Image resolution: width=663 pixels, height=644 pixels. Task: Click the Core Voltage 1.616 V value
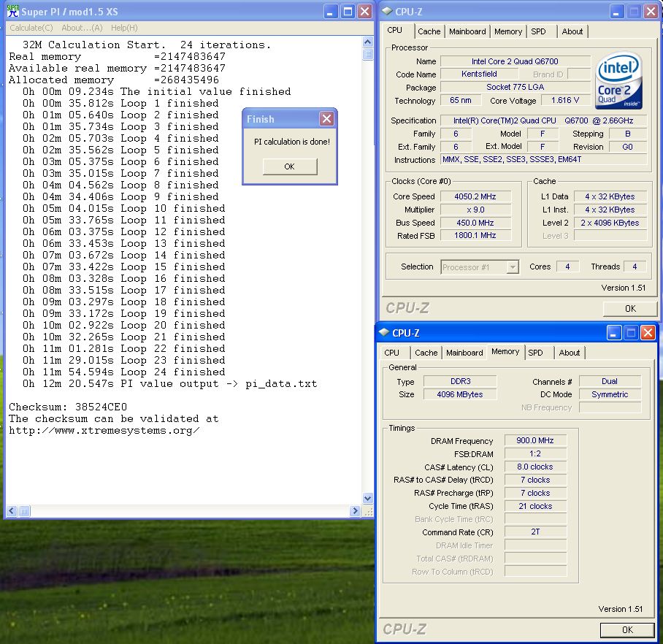pyautogui.click(x=565, y=100)
